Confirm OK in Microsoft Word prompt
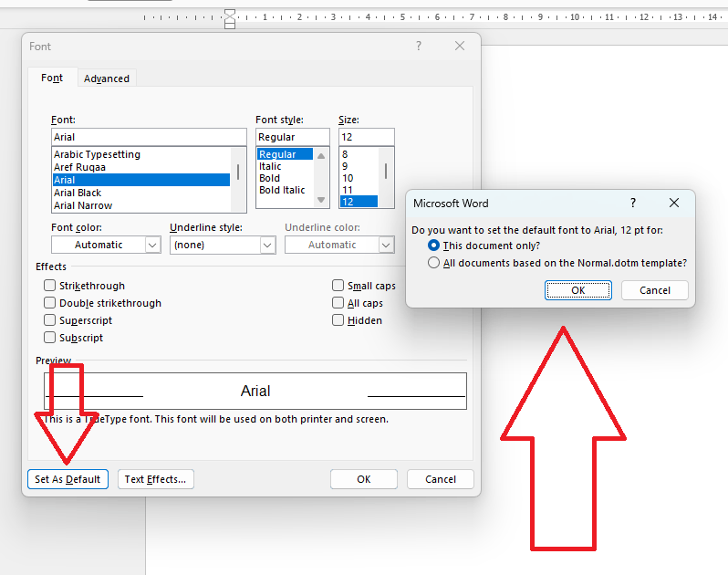This screenshot has width=728, height=575. point(578,290)
